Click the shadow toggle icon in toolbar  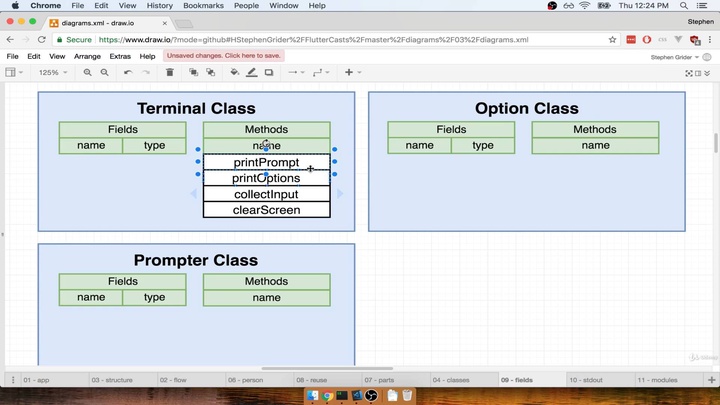pos(269,72)
